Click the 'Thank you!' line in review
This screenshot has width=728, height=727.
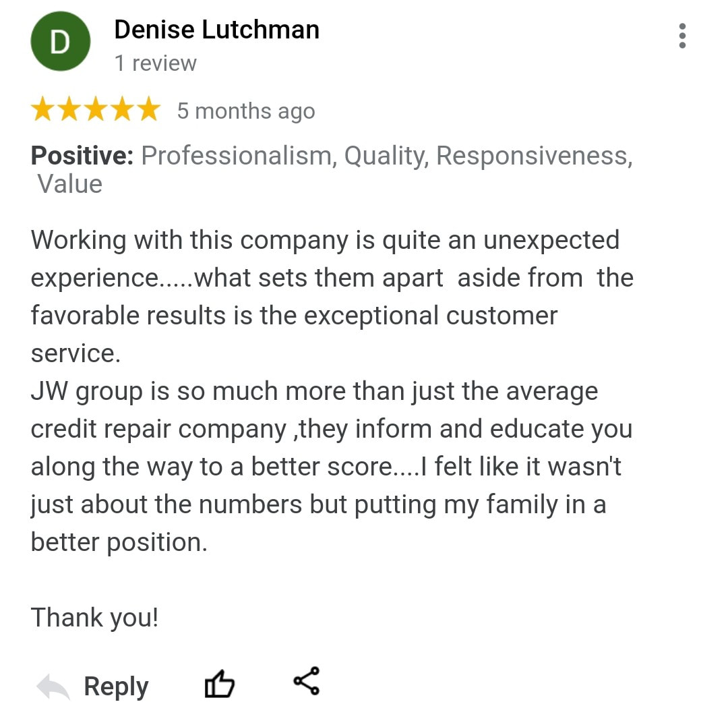[95, 617]
